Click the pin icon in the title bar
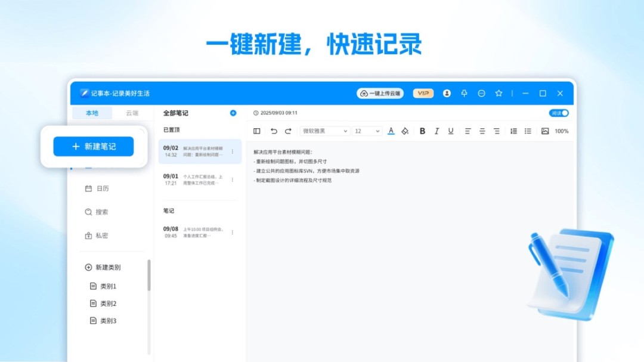The image size is (644, 362). (465, 94)
